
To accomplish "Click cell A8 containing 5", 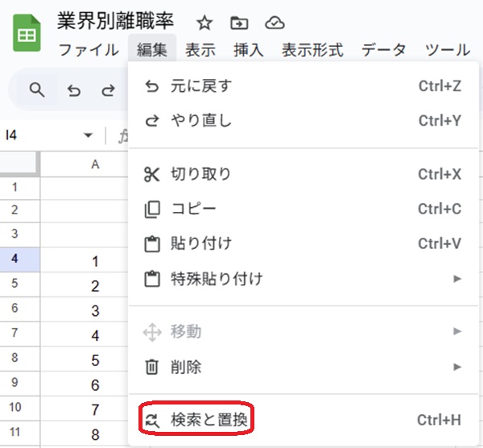I will 84,359.
